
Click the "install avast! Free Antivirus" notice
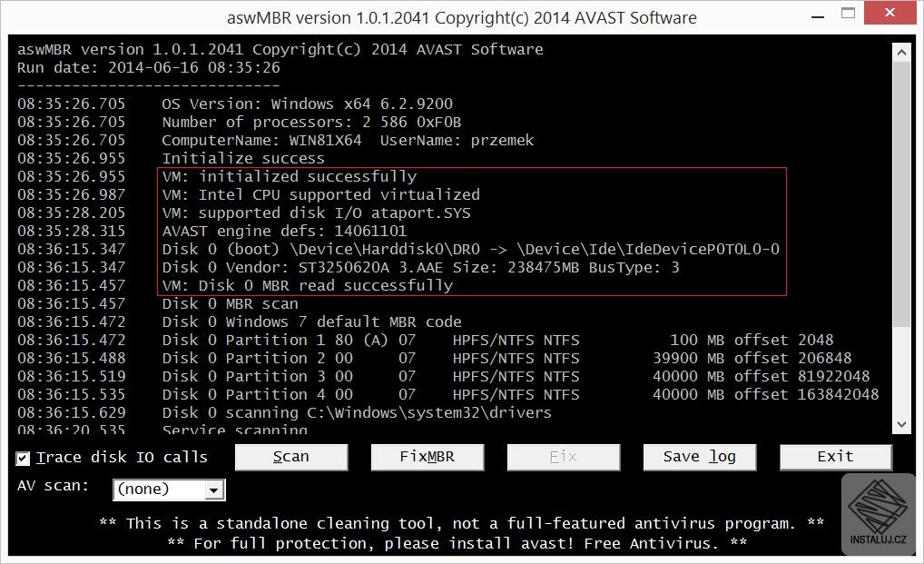(x=457, y=543)
